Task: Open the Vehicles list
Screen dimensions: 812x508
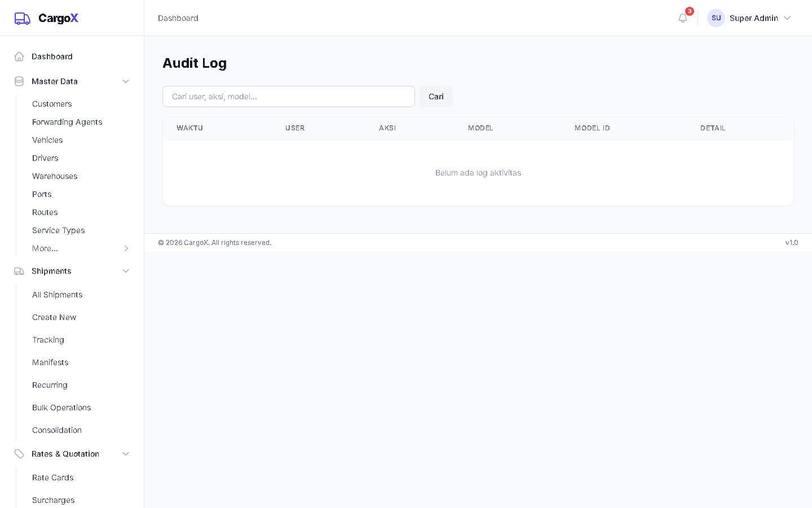Action: click(47, 140)
